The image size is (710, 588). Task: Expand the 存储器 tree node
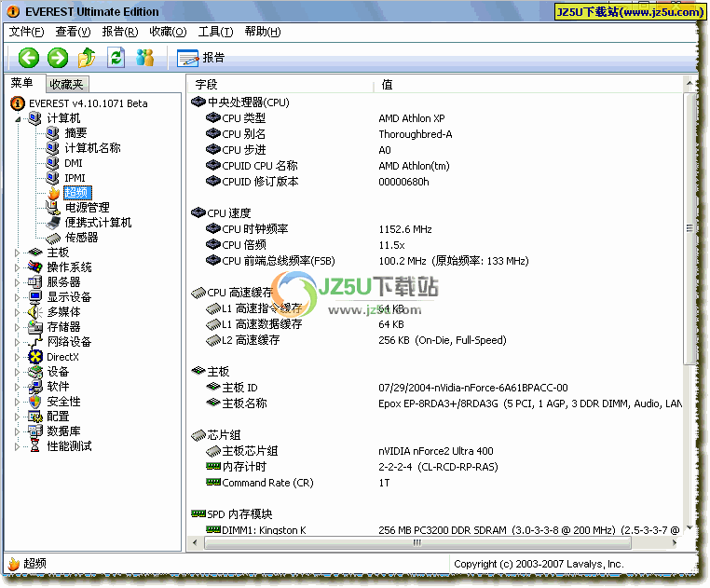tap(17, 327)
